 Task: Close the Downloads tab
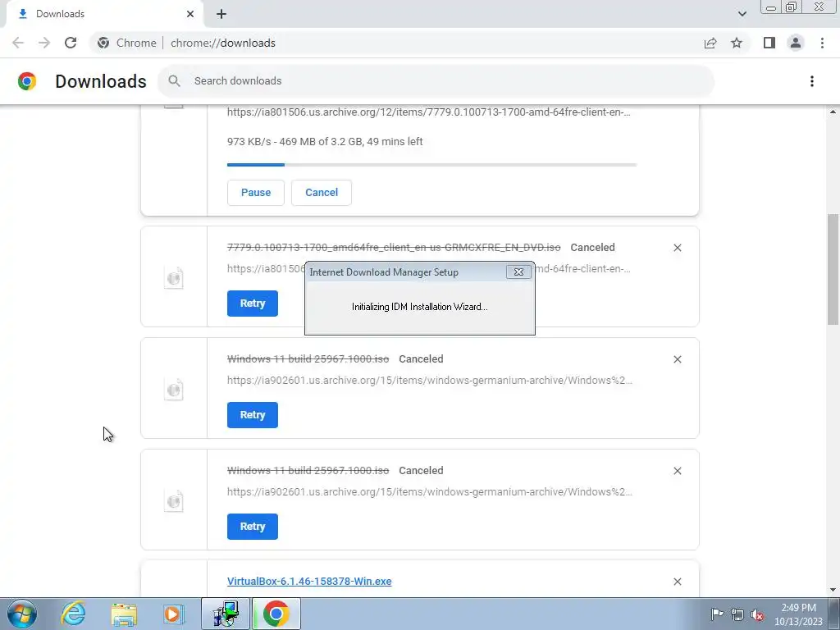click(x=190, y=14)
